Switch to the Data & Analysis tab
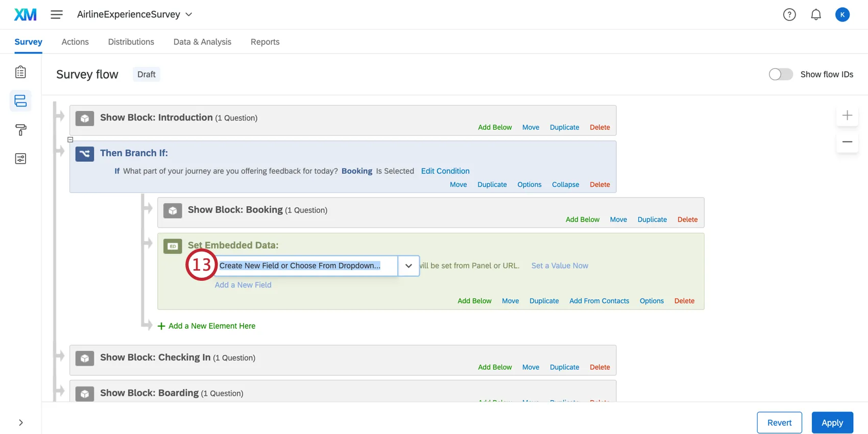This screenshot has height=434, width=868. pyautogui.click(x=202, y=42)
